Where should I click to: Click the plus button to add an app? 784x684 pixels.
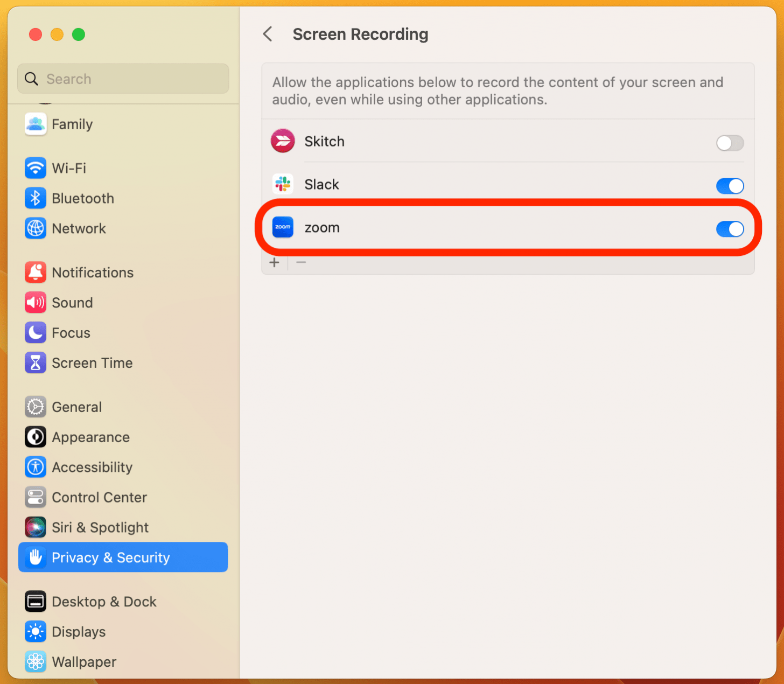(x=275, y=263)
